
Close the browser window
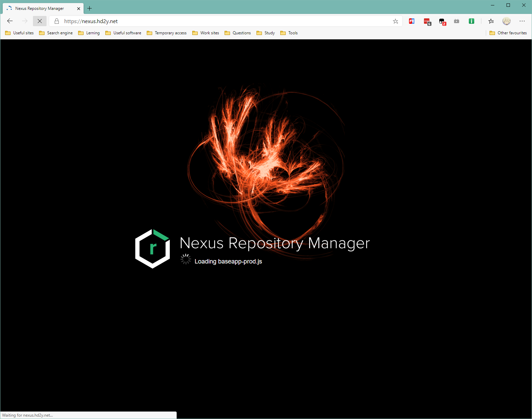click(524, 5)
